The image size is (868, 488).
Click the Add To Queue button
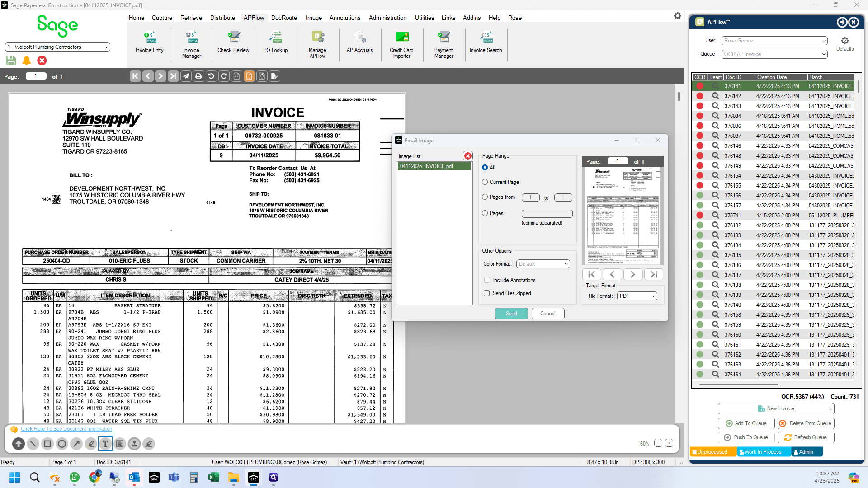coord(746,423)
